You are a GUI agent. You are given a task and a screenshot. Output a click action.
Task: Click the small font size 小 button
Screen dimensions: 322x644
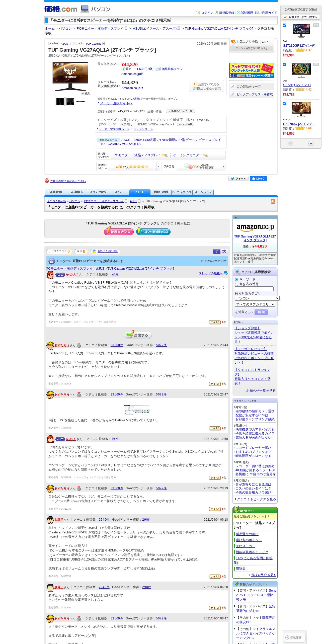217,251
